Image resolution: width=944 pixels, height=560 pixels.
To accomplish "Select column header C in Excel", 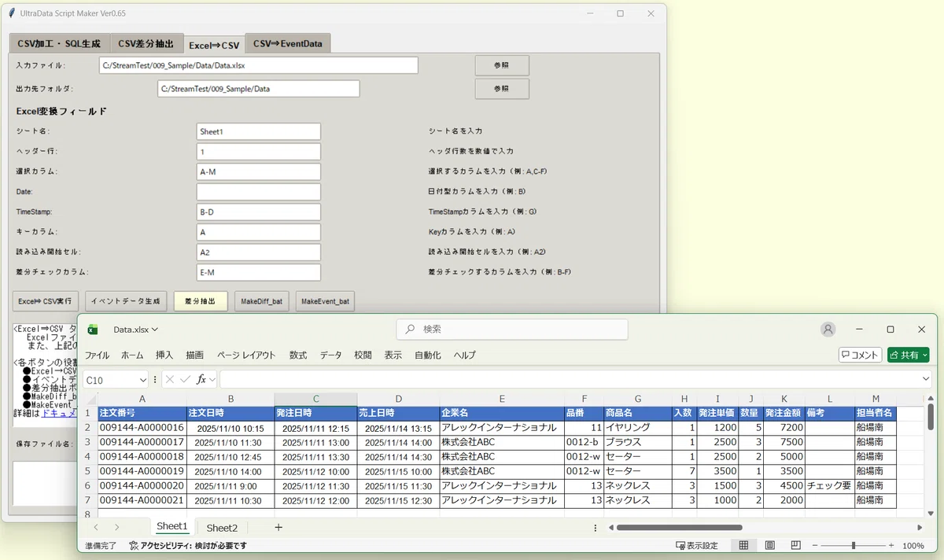I will point(315,399).
